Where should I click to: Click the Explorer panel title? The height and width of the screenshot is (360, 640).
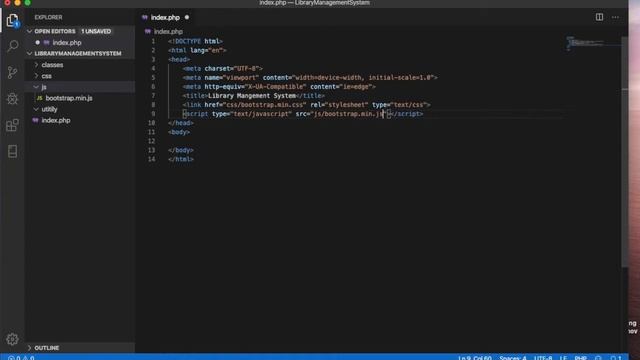[48, 17]
